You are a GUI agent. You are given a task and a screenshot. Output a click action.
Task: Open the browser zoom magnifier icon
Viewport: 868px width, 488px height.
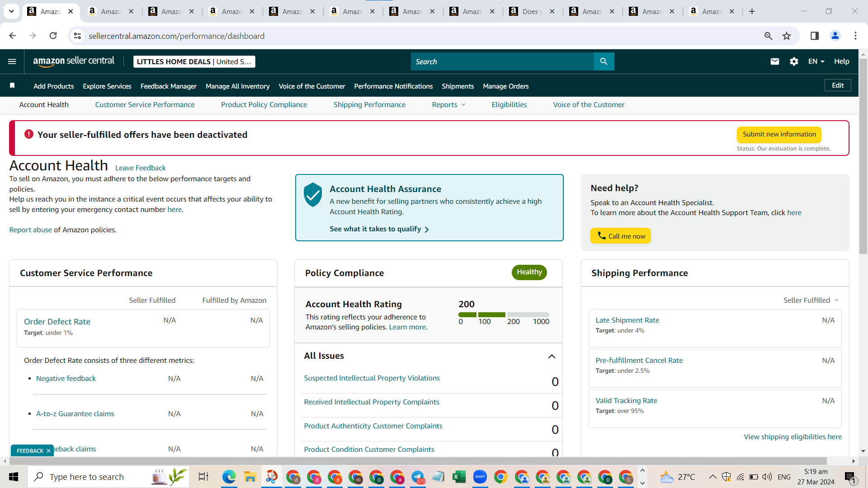(x=768, y=36)
